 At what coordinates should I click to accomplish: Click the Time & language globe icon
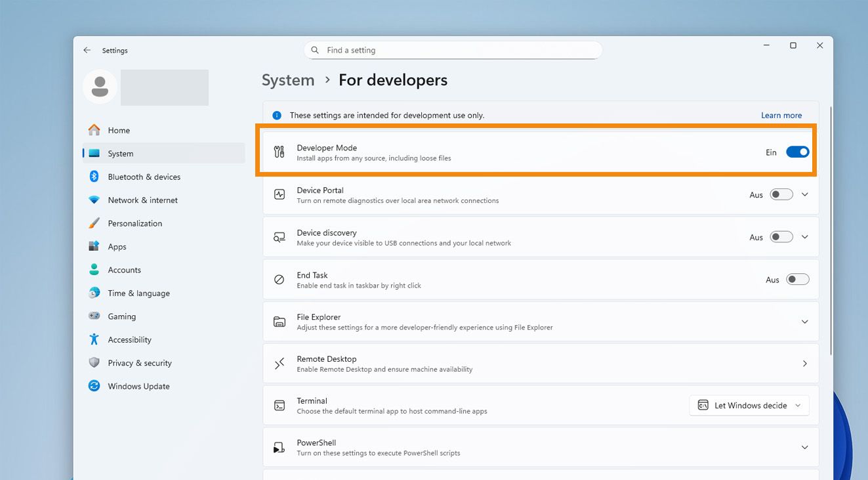click(94, 293)
